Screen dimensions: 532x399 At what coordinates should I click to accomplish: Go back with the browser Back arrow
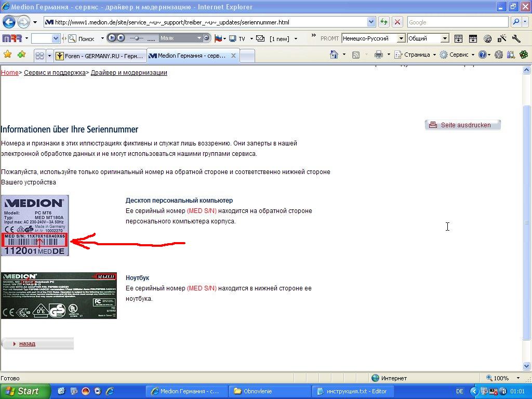(x=9, y=22)
